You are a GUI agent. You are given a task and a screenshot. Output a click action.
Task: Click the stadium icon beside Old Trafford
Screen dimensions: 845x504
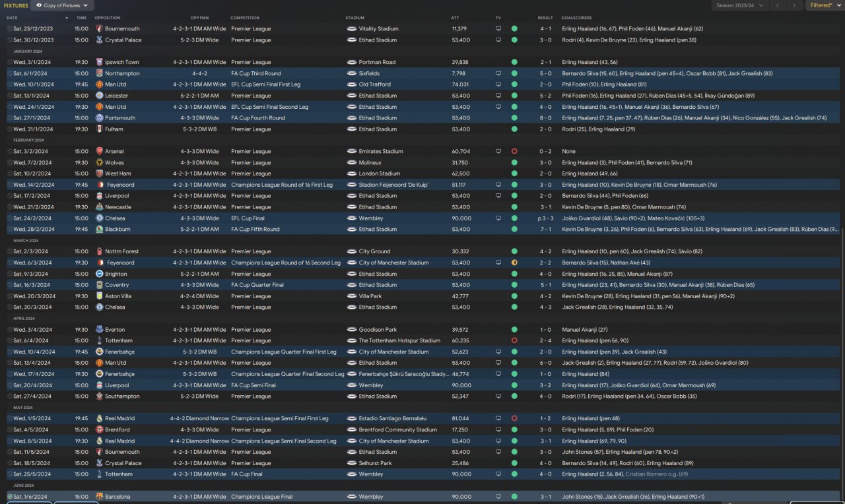click(351, 84)
